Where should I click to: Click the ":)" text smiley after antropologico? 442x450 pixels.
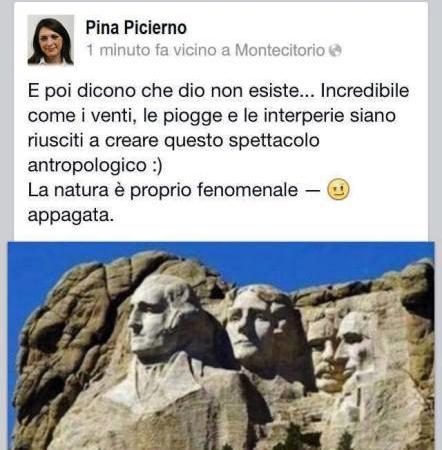[x=157, y=166]
